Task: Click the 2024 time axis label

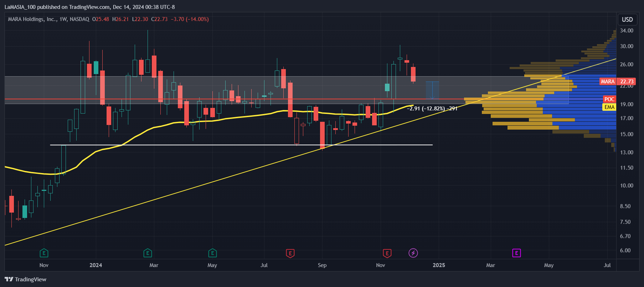Action: click(96, 265)
